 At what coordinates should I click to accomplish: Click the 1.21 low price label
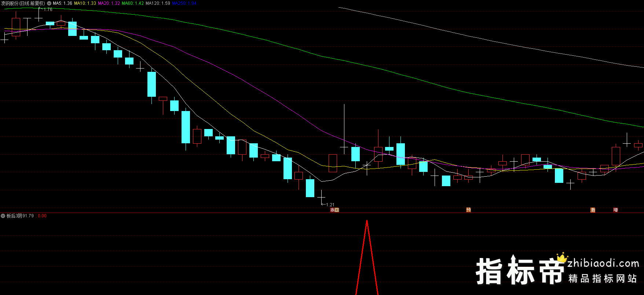(x=330, y=205)
